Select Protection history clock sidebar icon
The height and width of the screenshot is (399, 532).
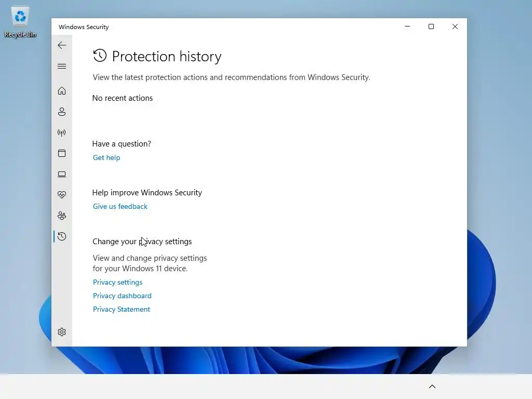point(62,236)
